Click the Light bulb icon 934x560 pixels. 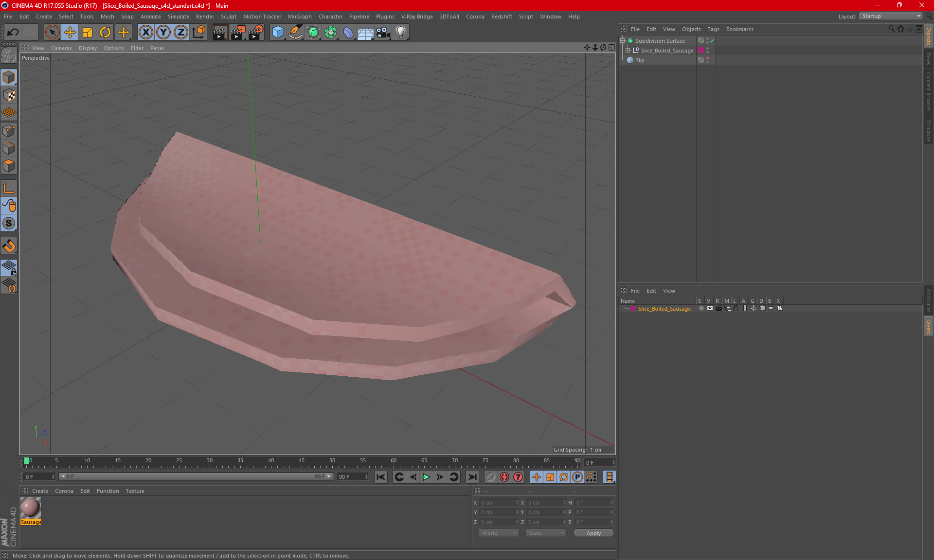tap(401, 33)
